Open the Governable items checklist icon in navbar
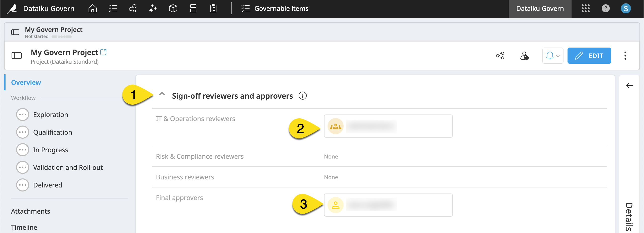This screenshot has height=233, width=644. tap(113, 9)
